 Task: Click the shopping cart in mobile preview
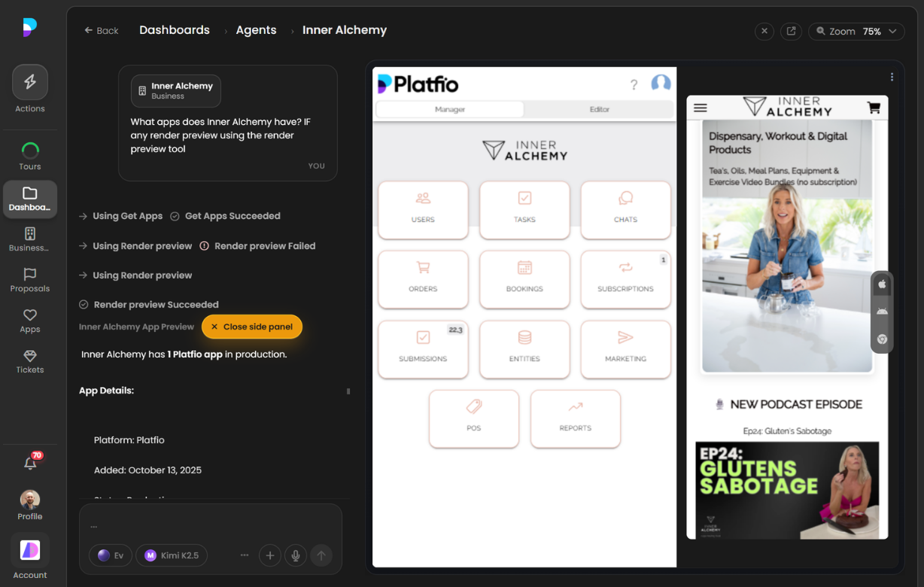point(874,108)
